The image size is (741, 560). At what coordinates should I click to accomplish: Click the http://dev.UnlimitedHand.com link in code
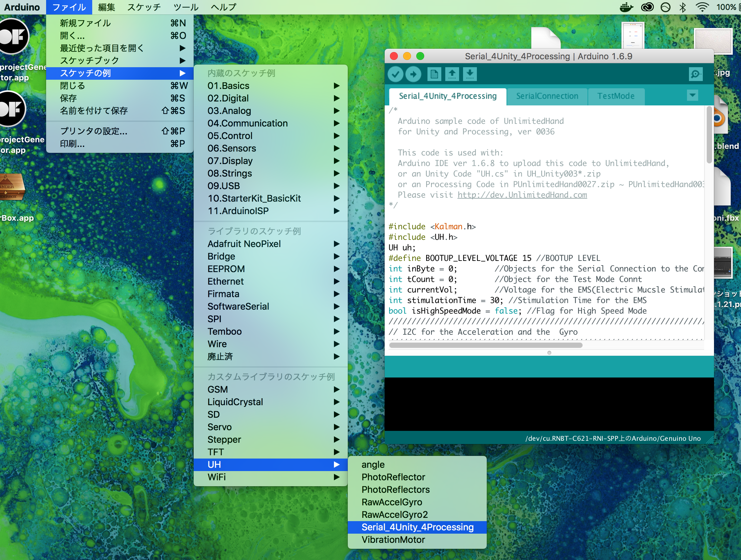coord(522,195)
